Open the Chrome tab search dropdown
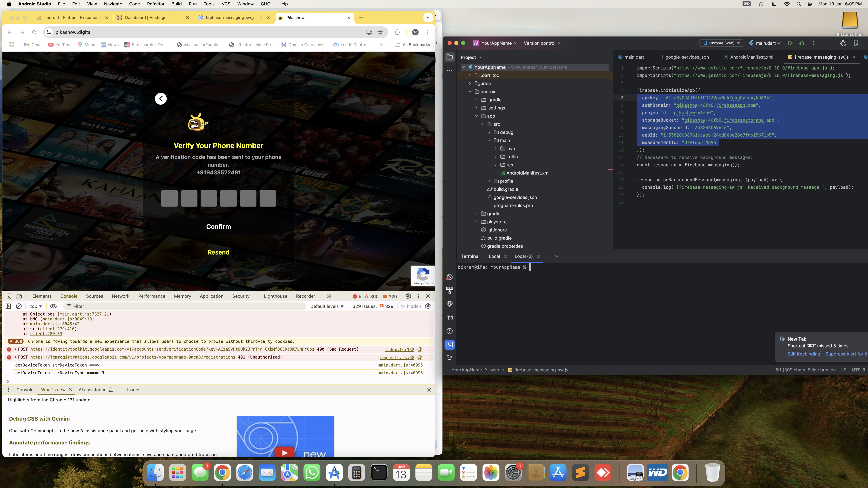Screen dimensions: 868x488 428,17
